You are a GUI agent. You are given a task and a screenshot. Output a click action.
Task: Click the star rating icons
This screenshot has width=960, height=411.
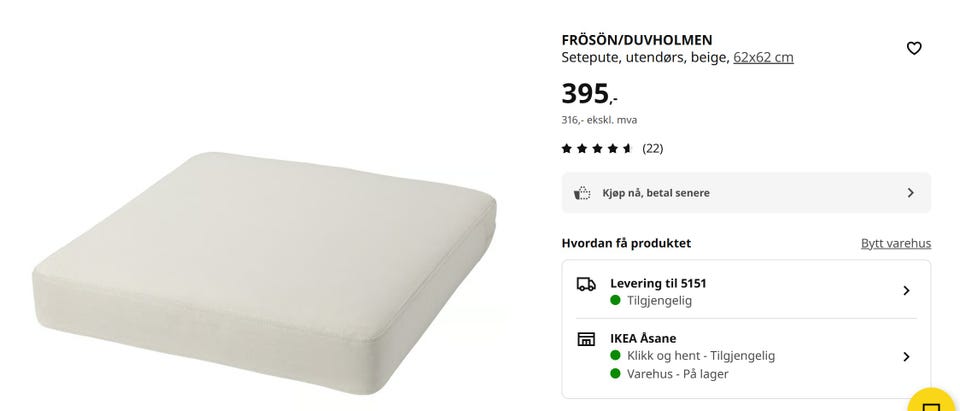pos(597,148)
